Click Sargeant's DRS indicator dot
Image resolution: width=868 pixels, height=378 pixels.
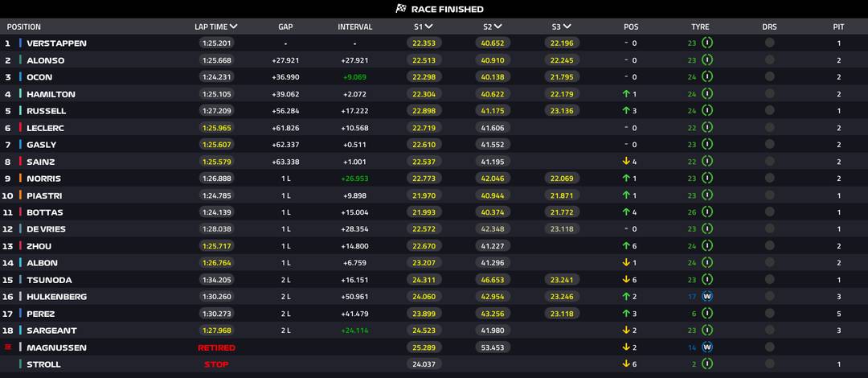(x=769, y=331)
